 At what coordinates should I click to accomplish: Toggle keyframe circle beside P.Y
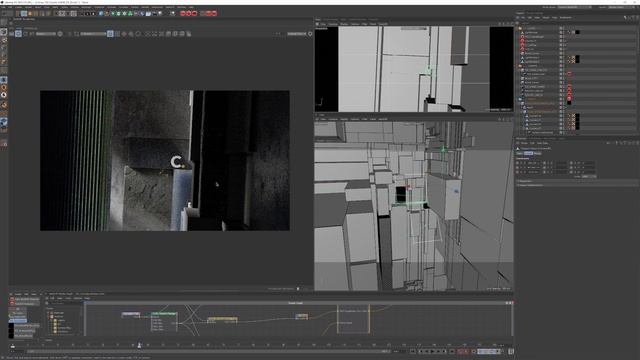coord(517,167)
